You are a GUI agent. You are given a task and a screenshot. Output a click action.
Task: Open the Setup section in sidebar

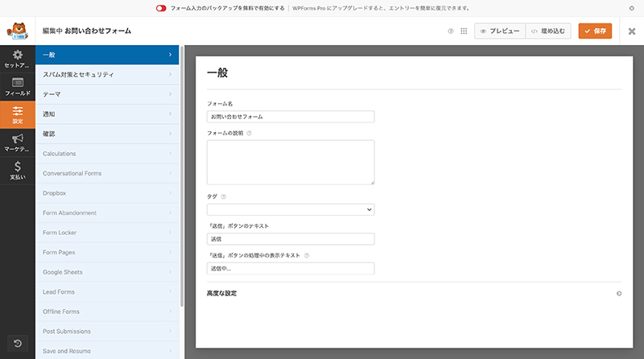17,58
